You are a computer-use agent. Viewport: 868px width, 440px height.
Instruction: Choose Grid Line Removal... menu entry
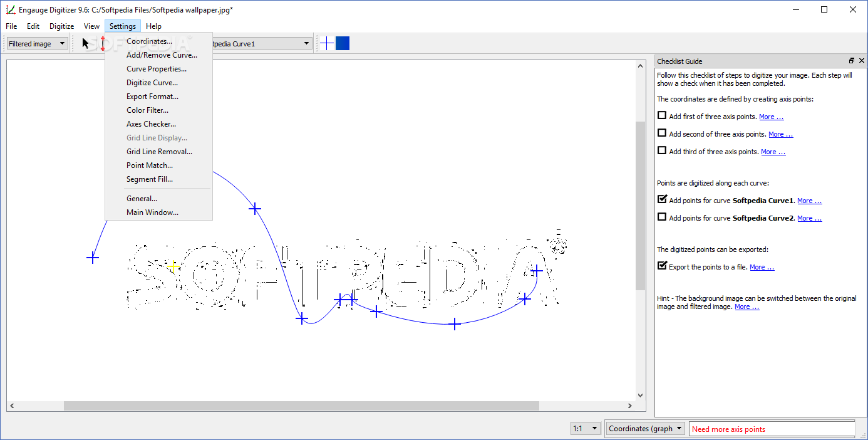pyautogui.click(x=159, y=152)
